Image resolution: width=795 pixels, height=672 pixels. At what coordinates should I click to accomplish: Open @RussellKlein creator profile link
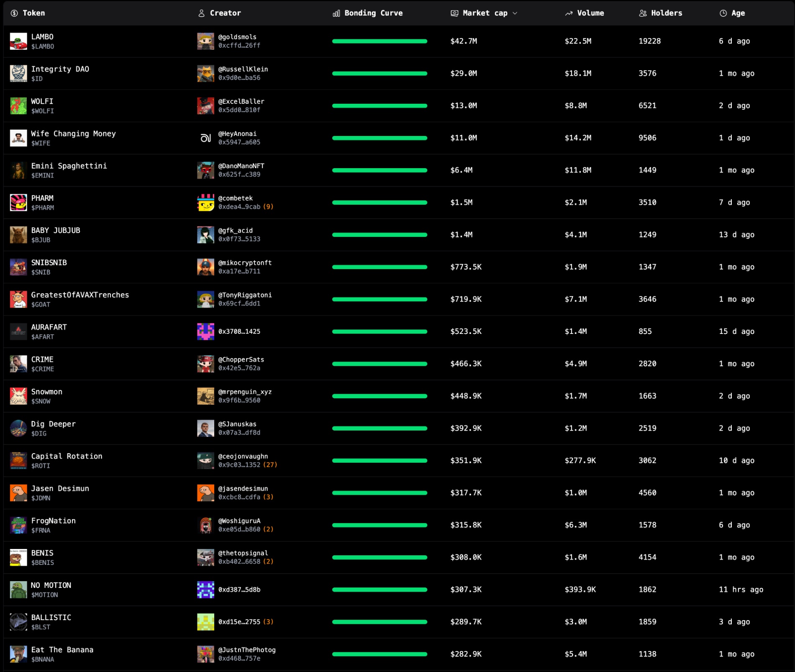pyautogui.click(x=243, y=69)
